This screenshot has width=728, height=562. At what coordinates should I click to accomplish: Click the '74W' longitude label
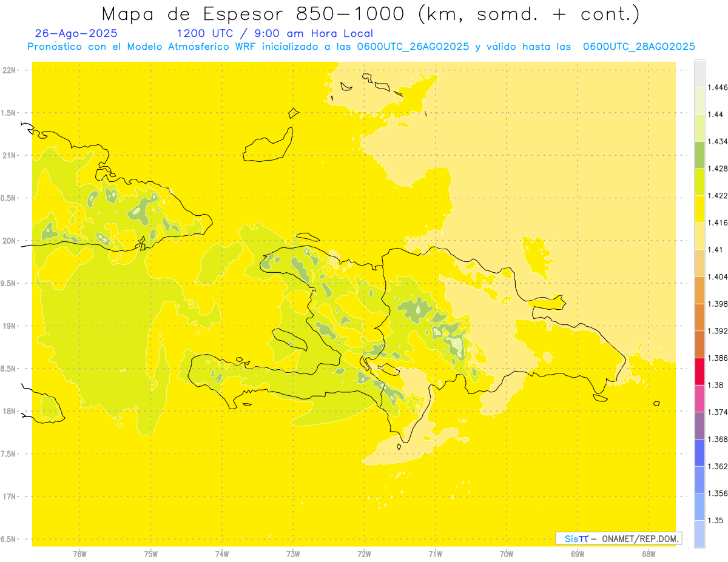[x=222, y=554]
